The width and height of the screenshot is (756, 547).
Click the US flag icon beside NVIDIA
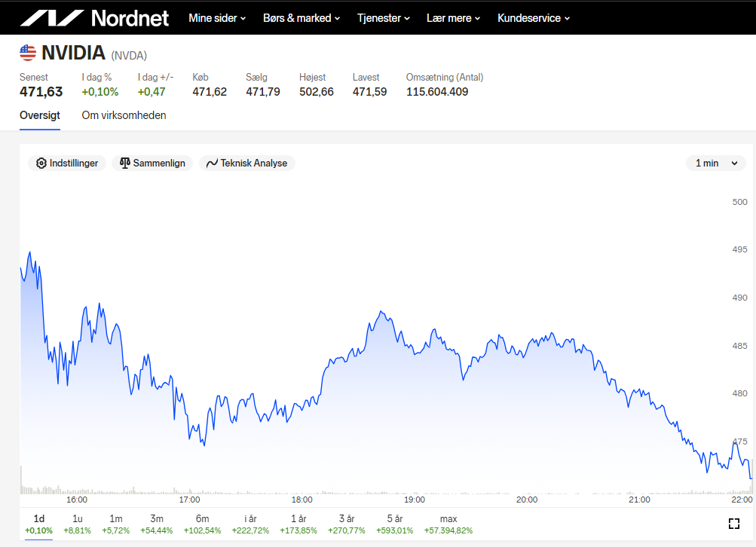click(x=28, y=53)
